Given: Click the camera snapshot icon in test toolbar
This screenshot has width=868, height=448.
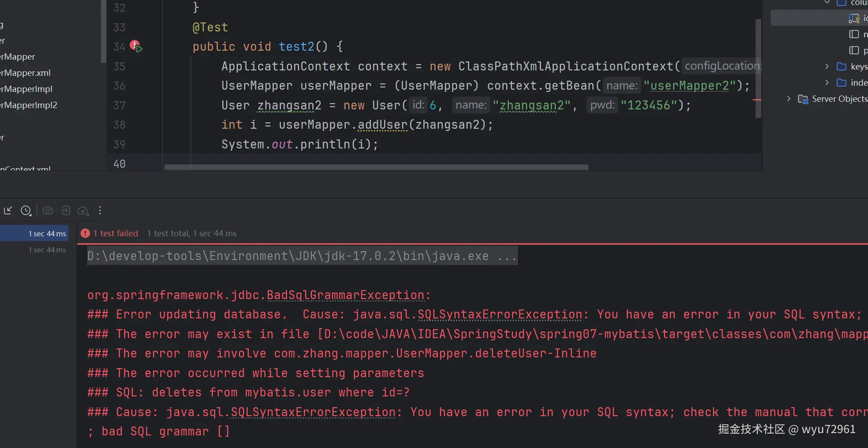Looking at the screenshot, I should tap(48, 210).
